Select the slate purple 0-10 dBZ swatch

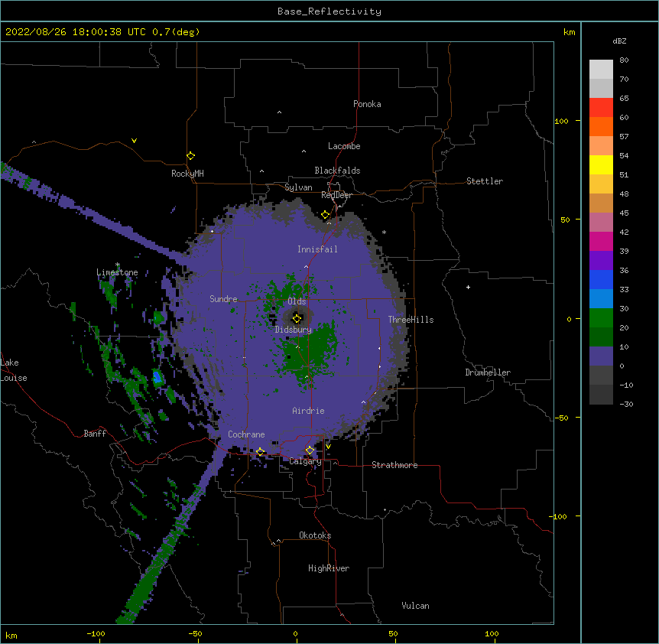click(x=601, y=356)
